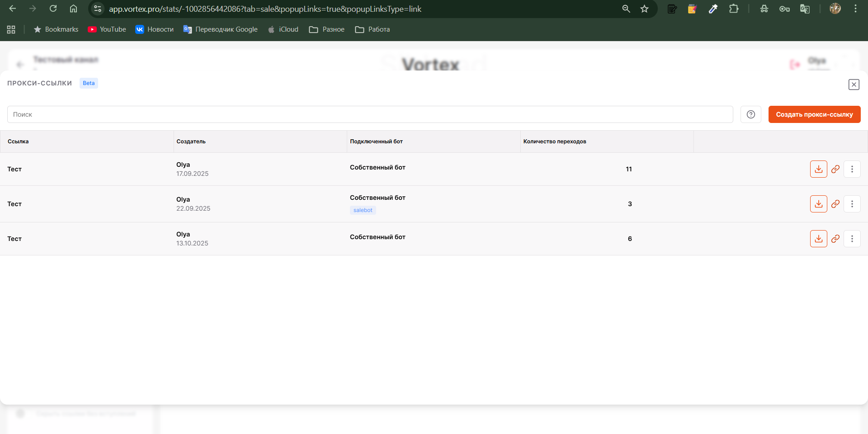The height and width of the screenshot is (434, 868).
Task: Click the Создатель column header
Action: click(x=191, y=142)
